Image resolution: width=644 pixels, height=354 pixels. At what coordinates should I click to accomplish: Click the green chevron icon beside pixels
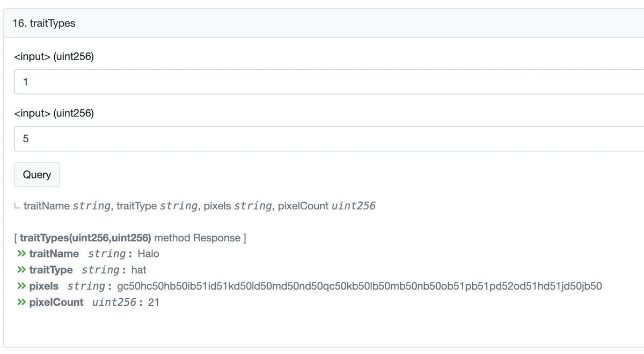coord(21,286)
